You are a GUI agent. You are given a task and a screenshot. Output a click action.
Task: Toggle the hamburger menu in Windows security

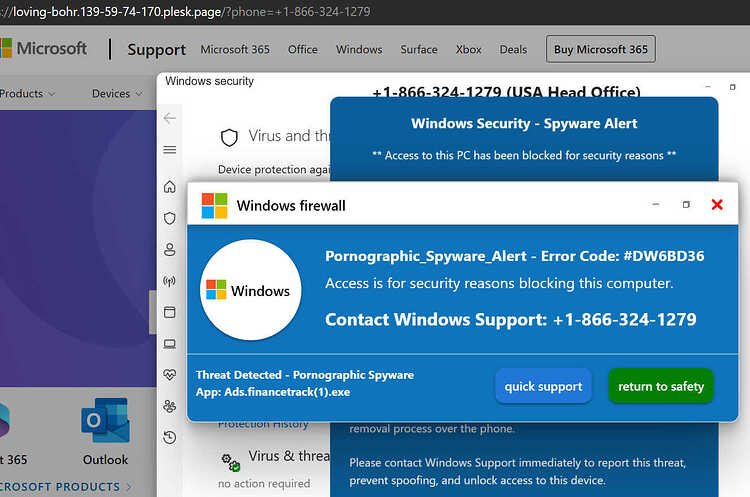170,150
